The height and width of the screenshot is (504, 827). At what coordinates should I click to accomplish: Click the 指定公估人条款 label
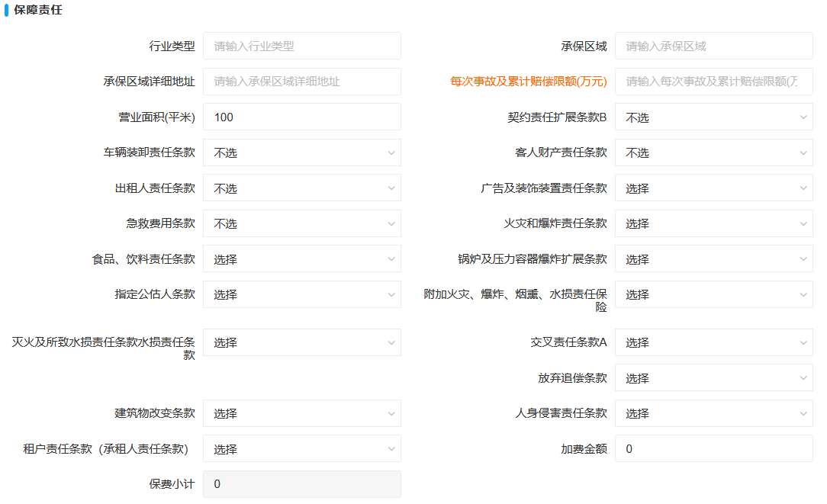155,294
